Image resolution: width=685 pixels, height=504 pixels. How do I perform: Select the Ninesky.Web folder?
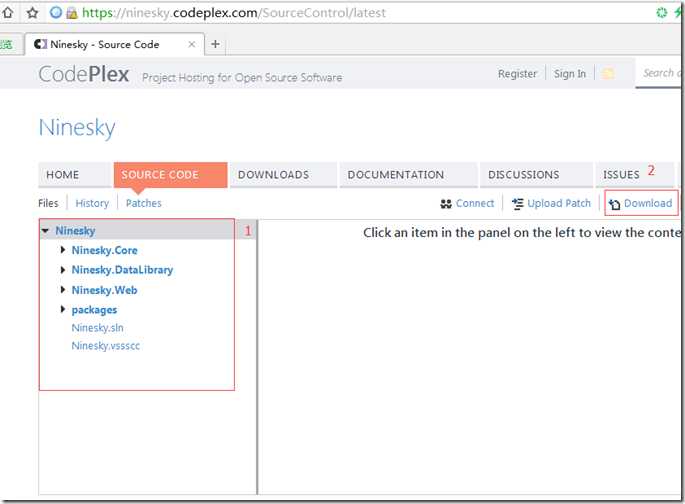104,290
